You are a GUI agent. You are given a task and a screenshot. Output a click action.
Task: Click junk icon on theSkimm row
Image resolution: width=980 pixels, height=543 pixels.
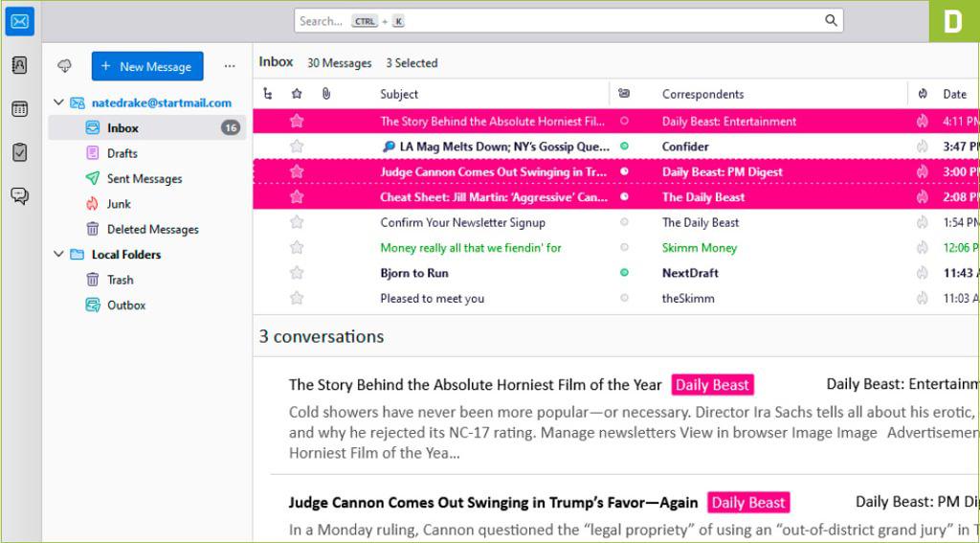click(x=923, y=299)
